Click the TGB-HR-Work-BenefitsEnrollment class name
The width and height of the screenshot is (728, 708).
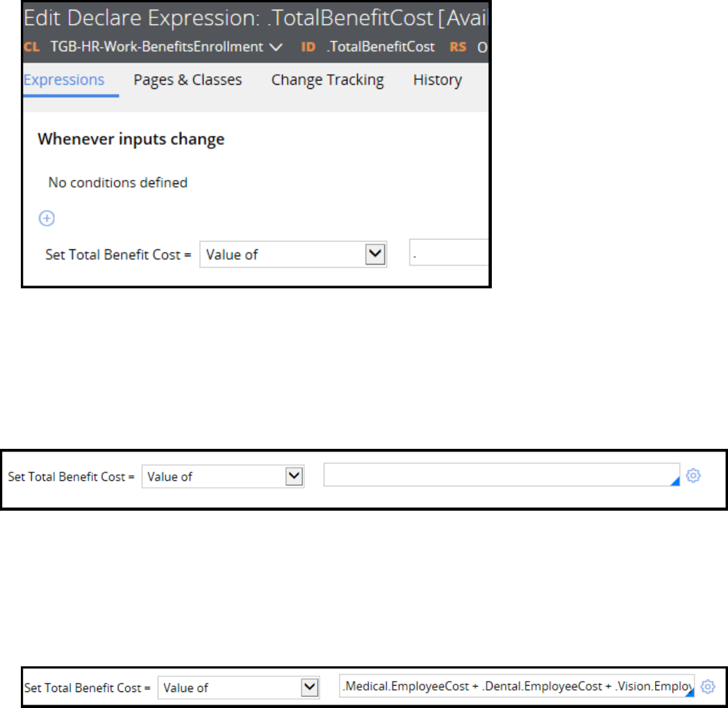(x=156, y=47)
